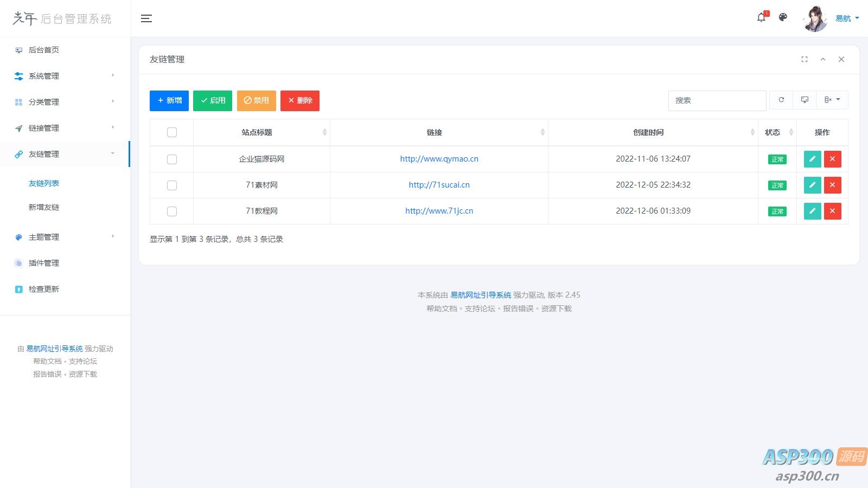Image resolution: width=868 pixels, height=488 pixels.
Task: Click 正常 status badge for 企业猫源码网
Action: click(777, 159)
